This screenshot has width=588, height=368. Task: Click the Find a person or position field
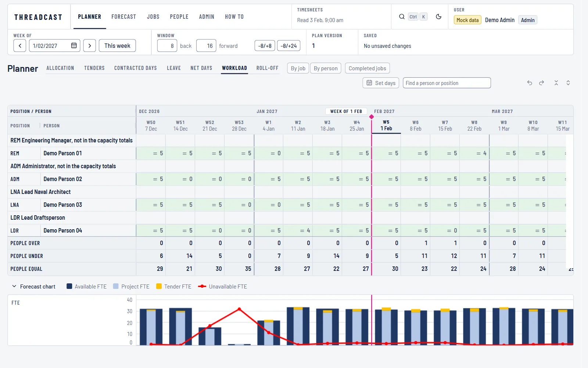[447, 83]
